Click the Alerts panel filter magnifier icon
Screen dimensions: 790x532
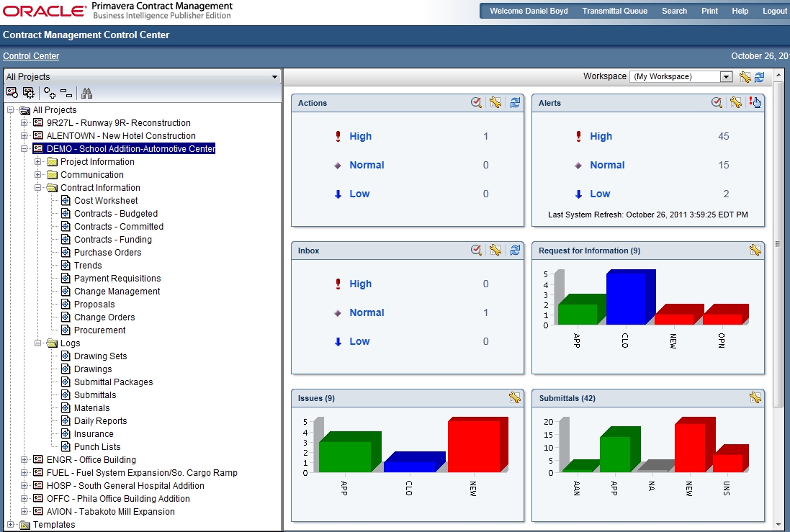point(717,102)
